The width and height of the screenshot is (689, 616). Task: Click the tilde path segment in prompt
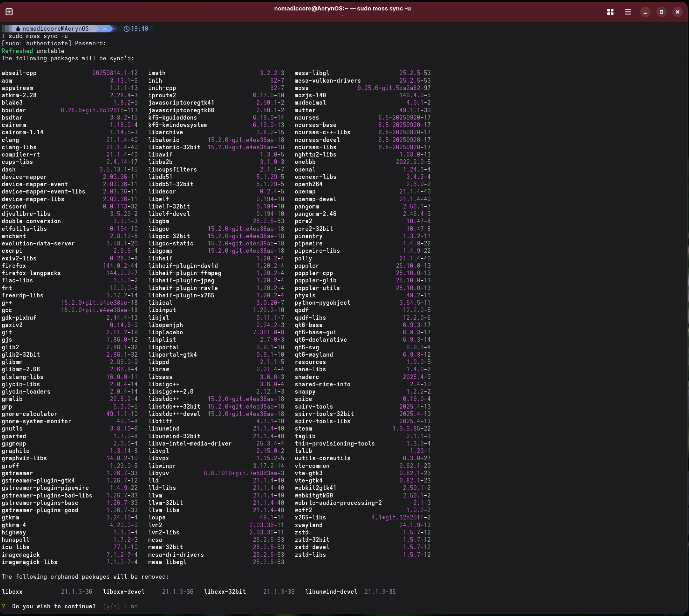(x=104, y=29)
